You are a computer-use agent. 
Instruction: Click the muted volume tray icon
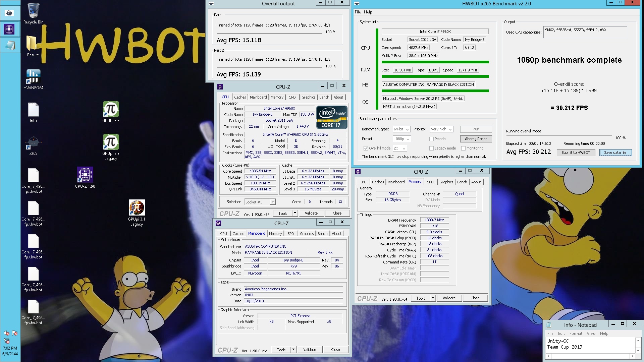pyautogui.click(x=6, y=333)
